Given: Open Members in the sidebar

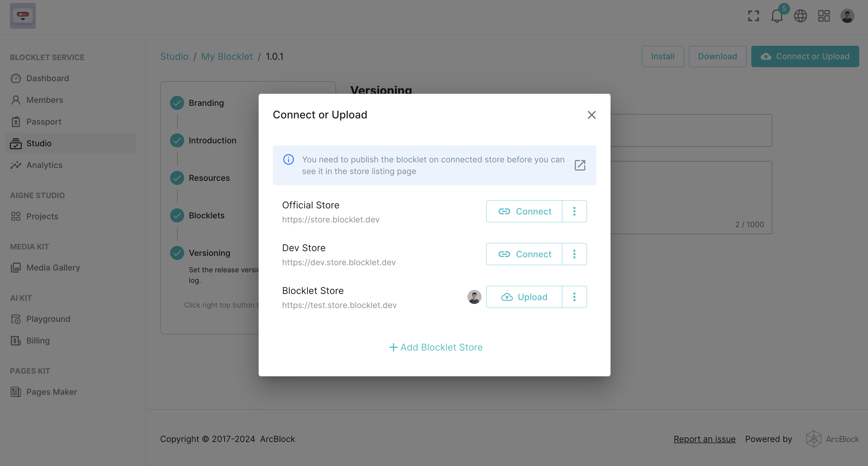Looking at the screenshot, I should [x=71, y=100].
